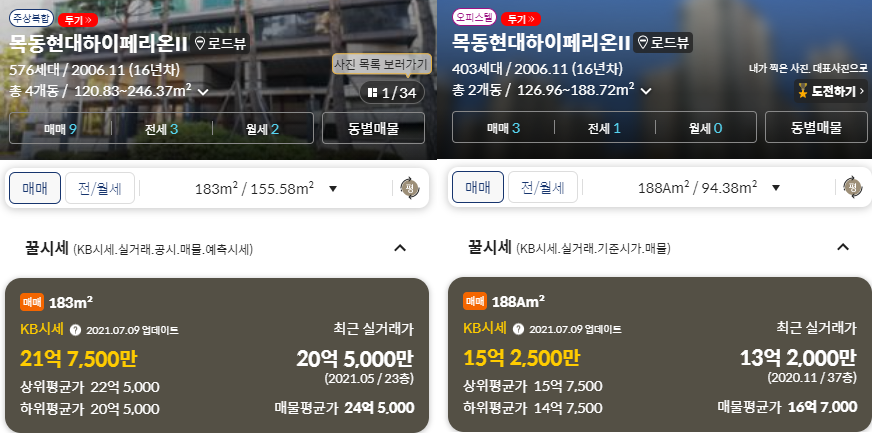Open photo list 1/34 counter
Viewport: 872px width, 433px height.
(x=392, y=93)
